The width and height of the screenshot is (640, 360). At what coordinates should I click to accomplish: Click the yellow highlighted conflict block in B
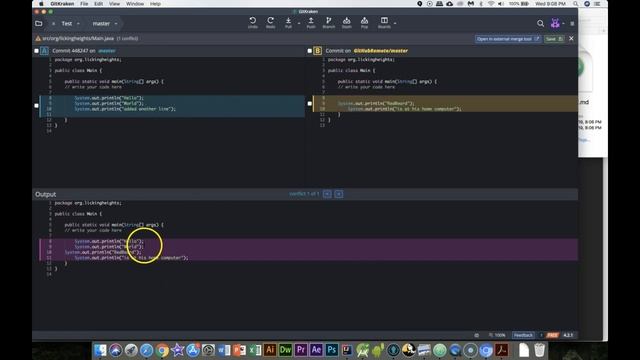(445, 104)
